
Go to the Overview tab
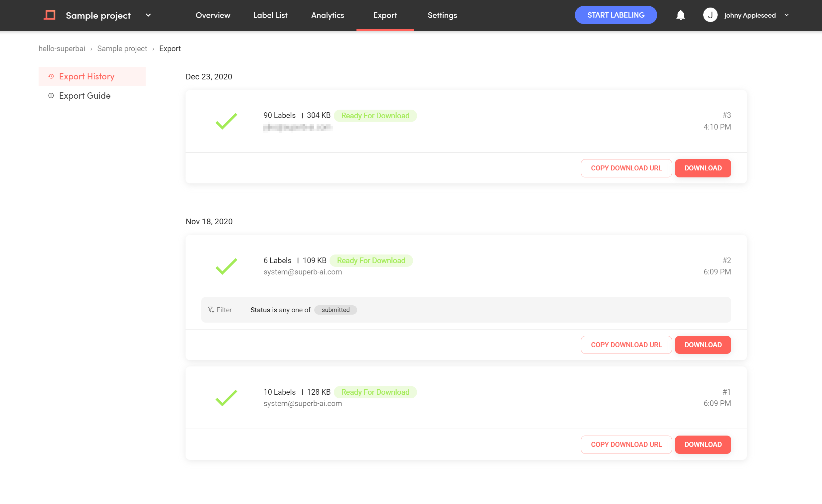click(213, 15)
